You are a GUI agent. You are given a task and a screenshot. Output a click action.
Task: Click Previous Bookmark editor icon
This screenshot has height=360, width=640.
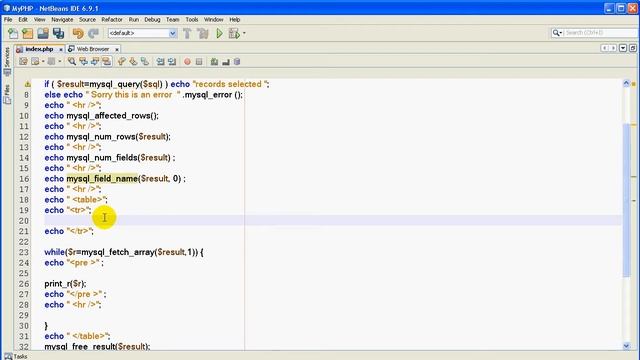pyautogui.click(x=122, y=62)
